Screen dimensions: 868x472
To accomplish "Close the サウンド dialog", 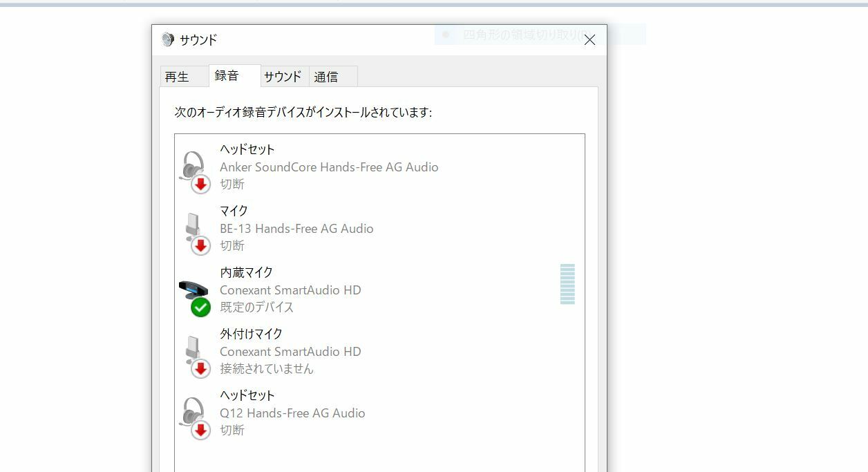I will [x=589, y=40].
